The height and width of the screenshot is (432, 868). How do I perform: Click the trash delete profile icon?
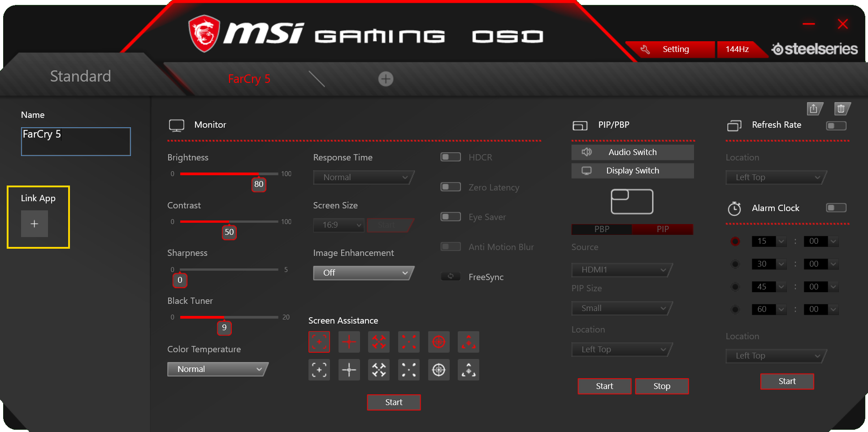point(842,108)
